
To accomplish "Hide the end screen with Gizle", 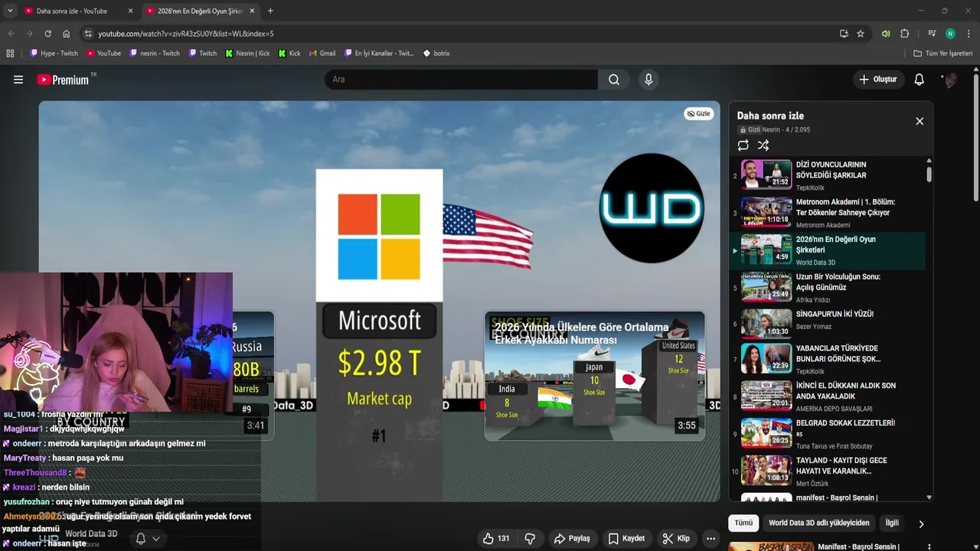I will pos(698,113).
